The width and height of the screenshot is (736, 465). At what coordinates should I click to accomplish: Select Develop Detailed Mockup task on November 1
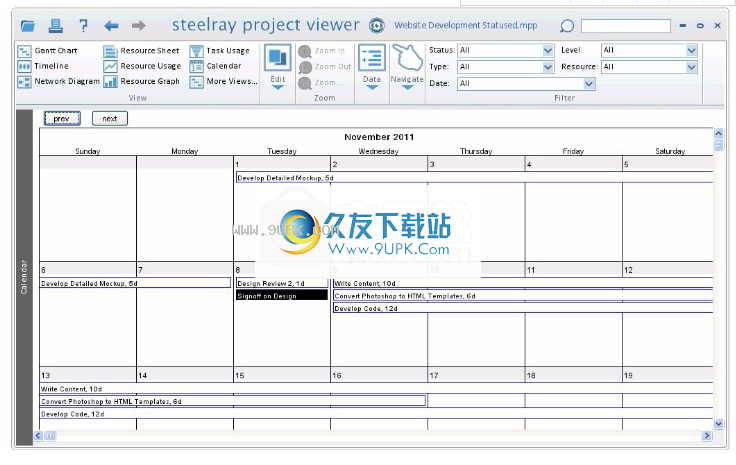(475, 178)
